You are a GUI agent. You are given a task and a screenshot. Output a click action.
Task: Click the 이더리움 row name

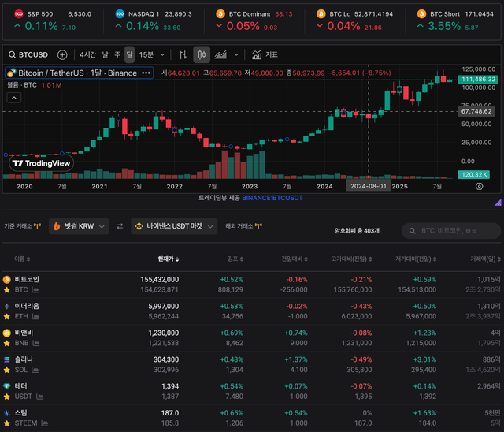point(27,306)
